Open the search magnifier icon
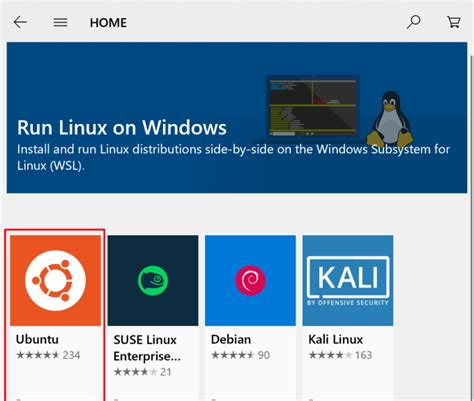Viewport: 474px width, 401px height. pos(413,22)
